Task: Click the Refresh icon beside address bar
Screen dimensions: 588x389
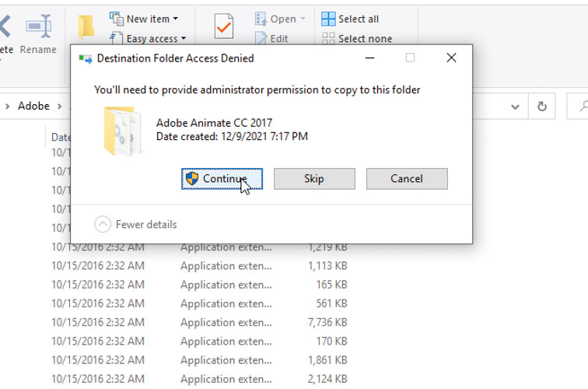Action: pyautogui.click(x=542, y=106)
